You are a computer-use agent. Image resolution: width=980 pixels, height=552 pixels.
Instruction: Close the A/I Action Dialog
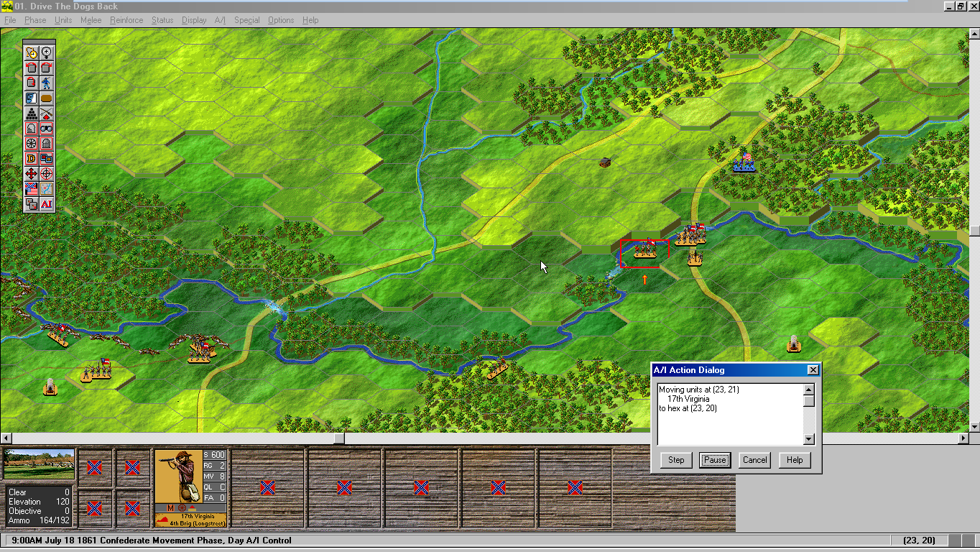[813, 370]
